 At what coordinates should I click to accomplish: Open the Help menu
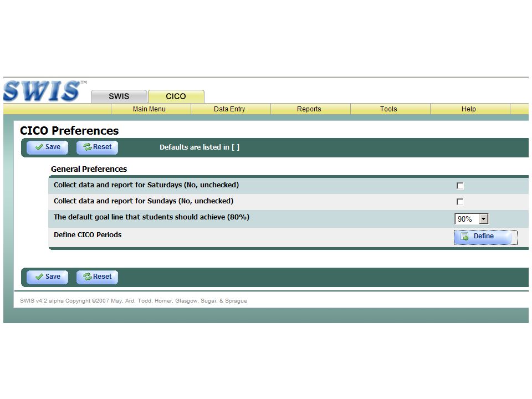point(469,109)
